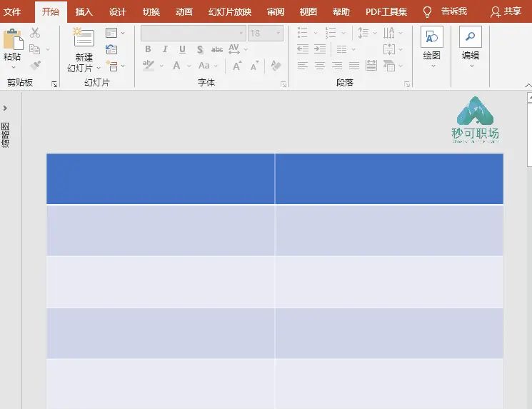Click Decrease List Level icon

[x=303, y=49]
